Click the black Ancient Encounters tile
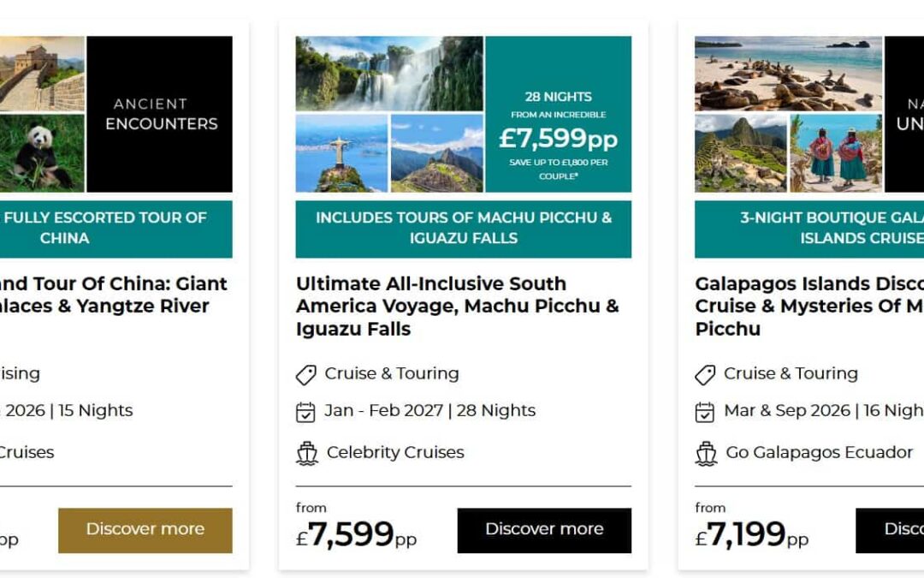The image size is (924, 578). [160, 114]
